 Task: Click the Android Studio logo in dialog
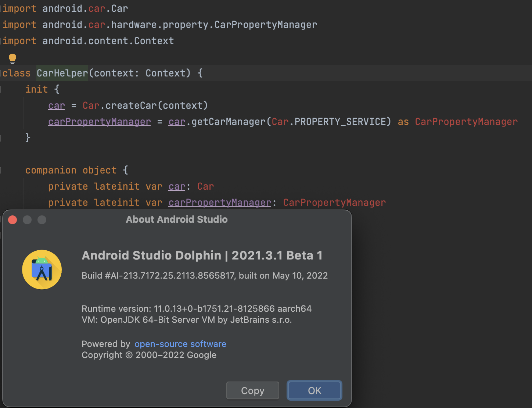[42, 270]
